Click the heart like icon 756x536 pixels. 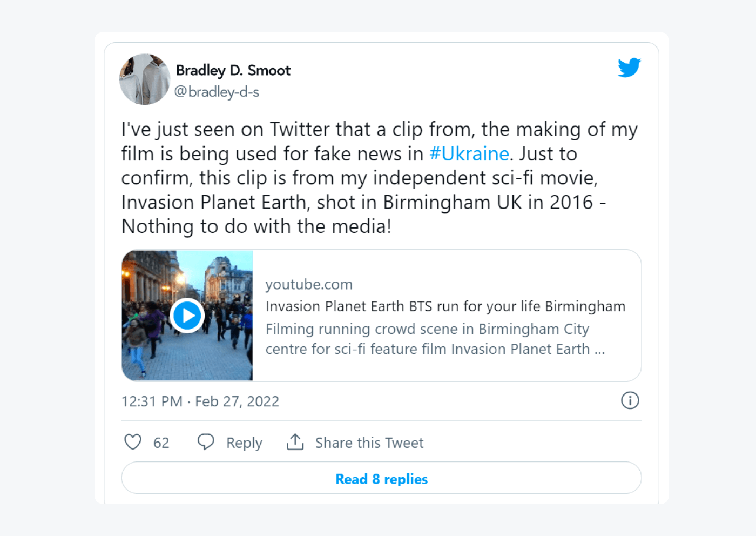pos(133,442)
